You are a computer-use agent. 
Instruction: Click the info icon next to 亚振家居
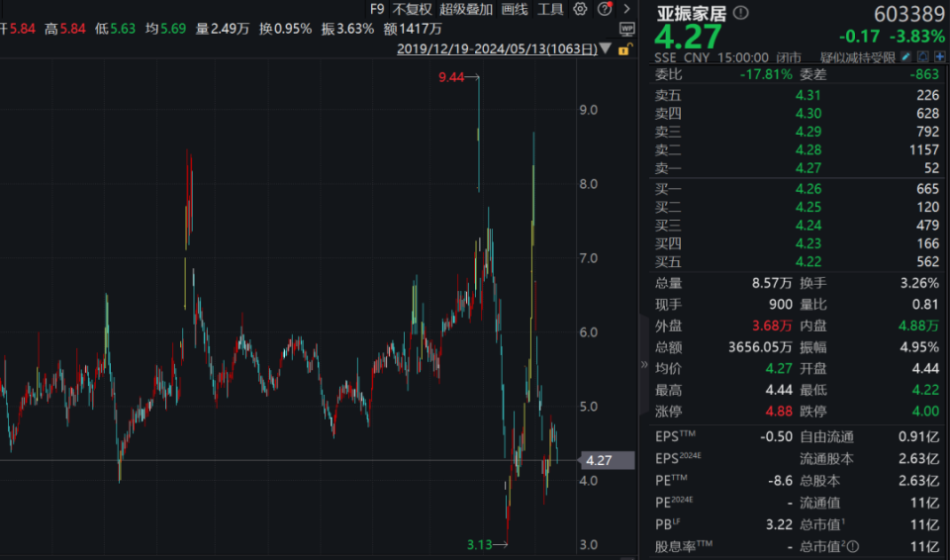(740, 12)
